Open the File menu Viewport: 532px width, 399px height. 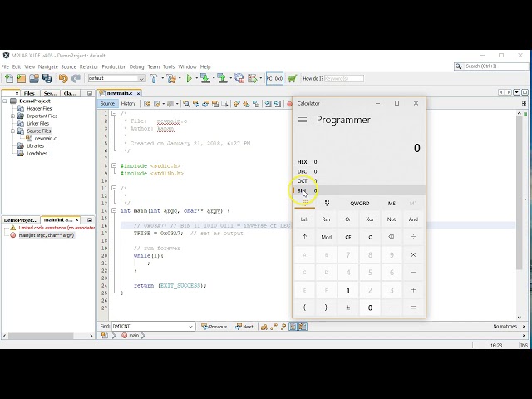[x=5, y=66]
